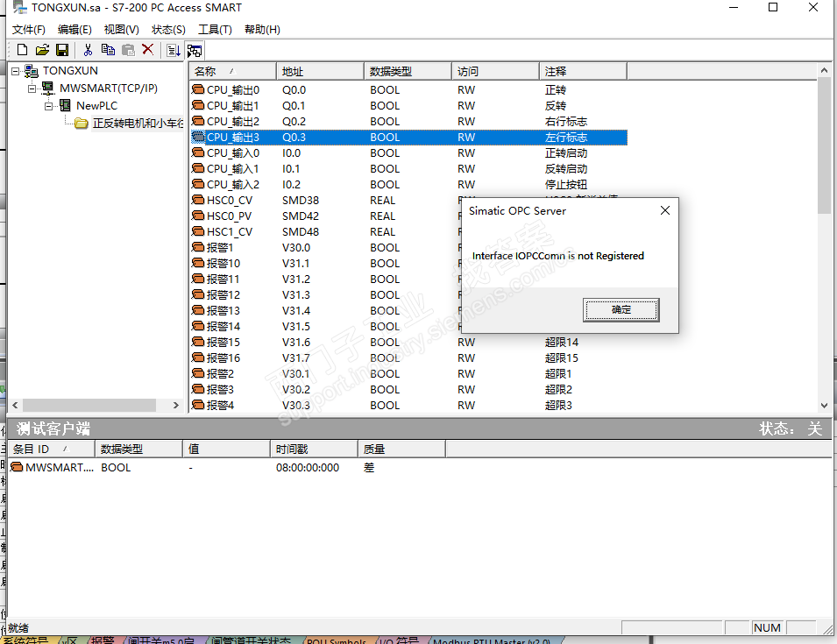Click the item icon of CPU_输入0

tap(198, 152)
